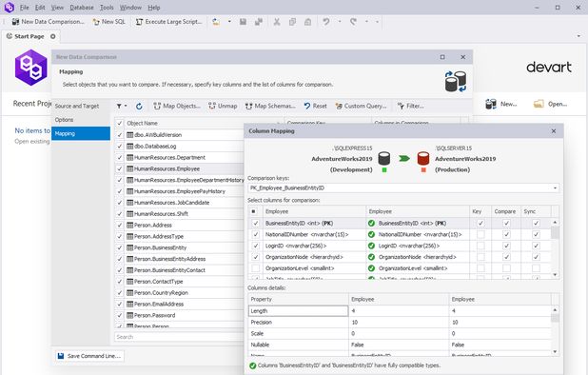
Task: Open the Window menu
Action: (130, 8)
